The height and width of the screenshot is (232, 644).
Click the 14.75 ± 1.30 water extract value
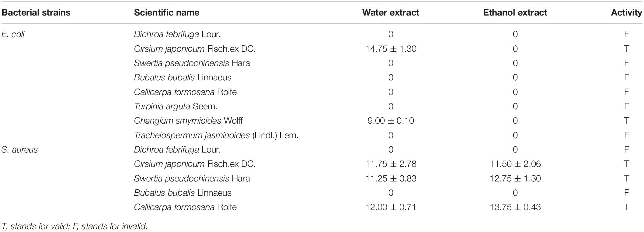pyautogui.click(x=391, y=49)
